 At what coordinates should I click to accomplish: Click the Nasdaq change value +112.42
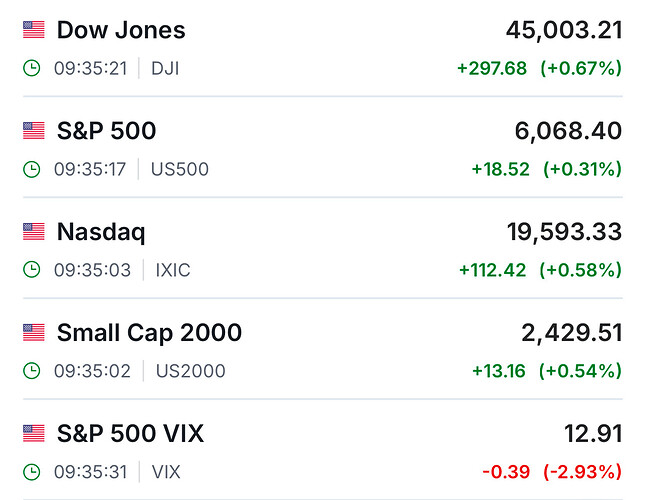click(x=492, y=270)
